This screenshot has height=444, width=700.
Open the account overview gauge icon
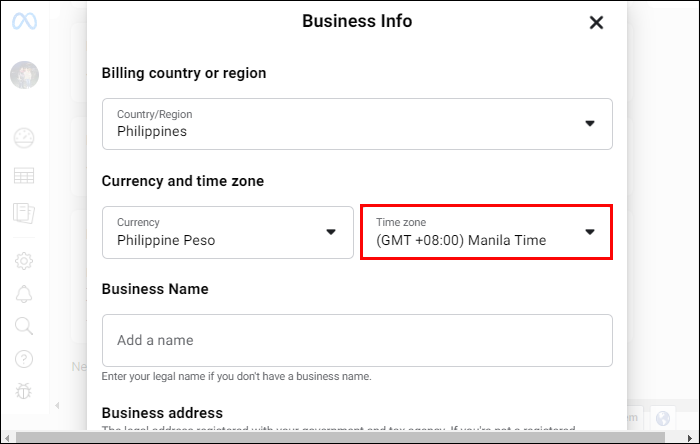(x=24, y=138)
